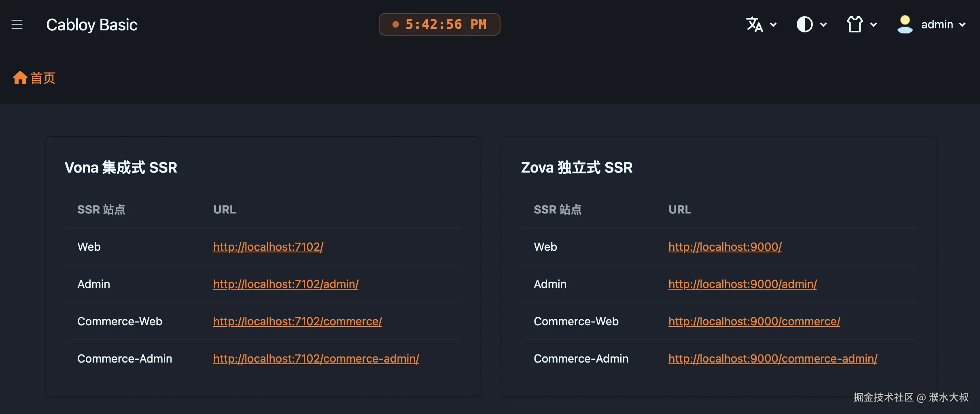The image size is (980, 414).
Task: Click the 5:42:56 PM clock widget
Action: 439,24
